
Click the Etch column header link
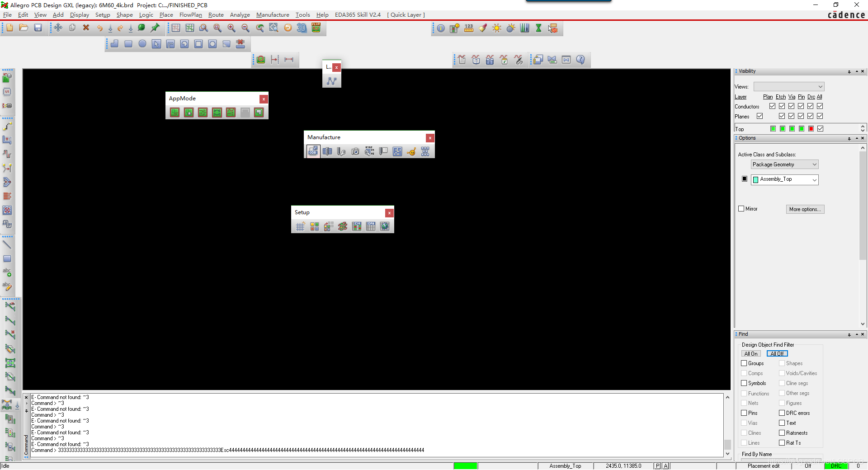tap(781, 97)
